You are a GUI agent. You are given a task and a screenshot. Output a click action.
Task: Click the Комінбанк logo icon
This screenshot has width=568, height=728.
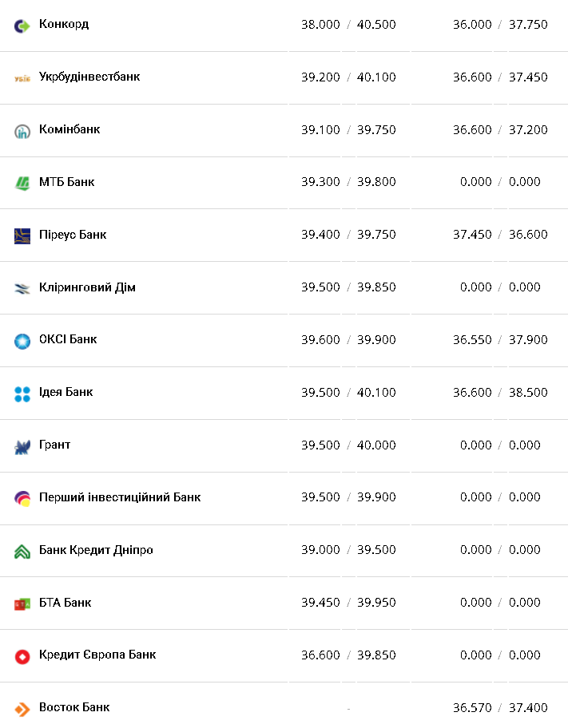point(22,131)
